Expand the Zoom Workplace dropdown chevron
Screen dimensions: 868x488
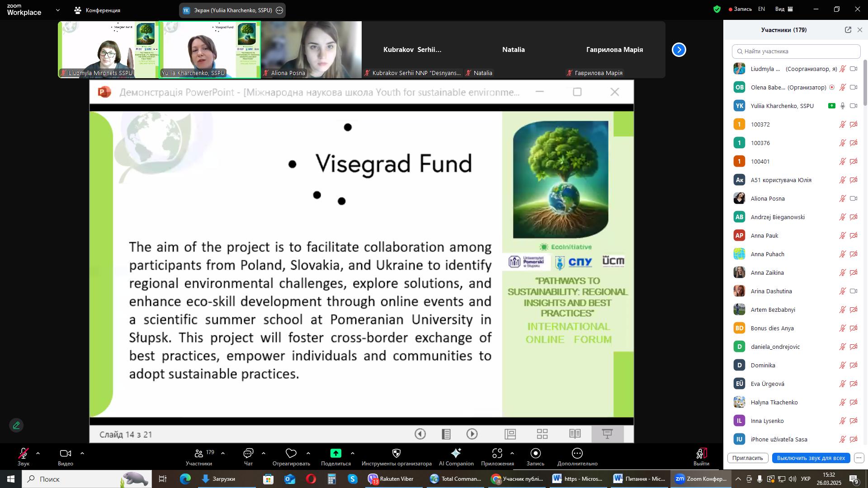pos(57,10)
